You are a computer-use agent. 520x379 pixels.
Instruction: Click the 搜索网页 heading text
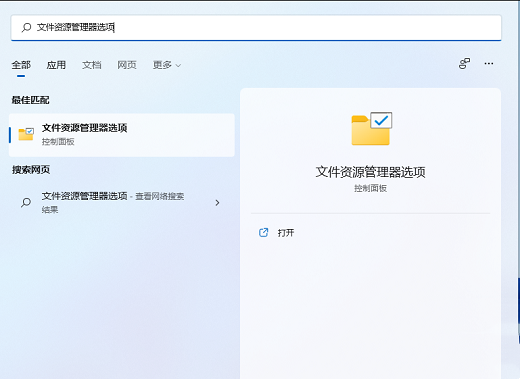(x=31, y=170)
